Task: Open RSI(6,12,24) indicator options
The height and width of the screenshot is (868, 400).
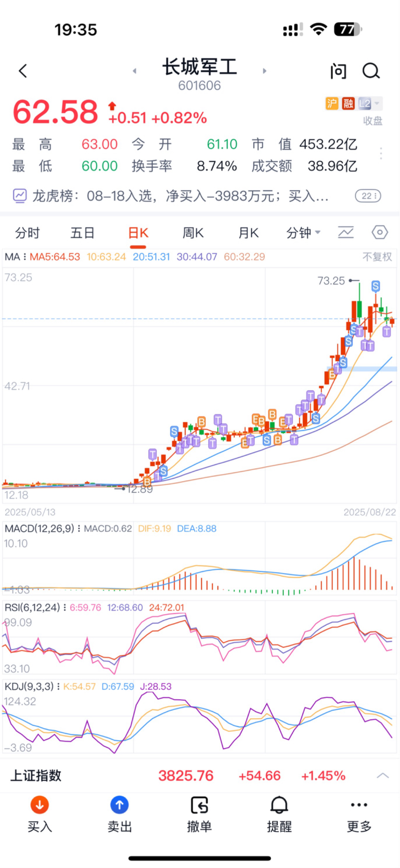Action: pyautogui.click(x=35, y=608)
